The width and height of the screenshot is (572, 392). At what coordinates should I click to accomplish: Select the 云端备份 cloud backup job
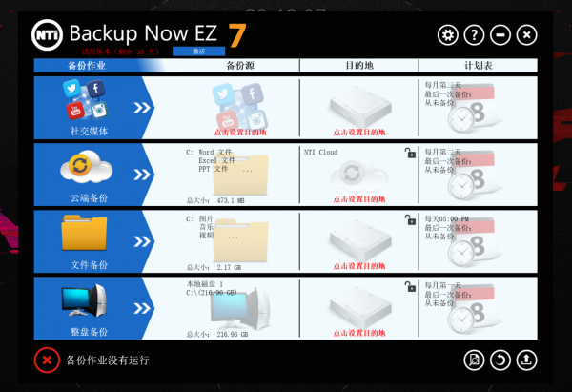(89, 175)
